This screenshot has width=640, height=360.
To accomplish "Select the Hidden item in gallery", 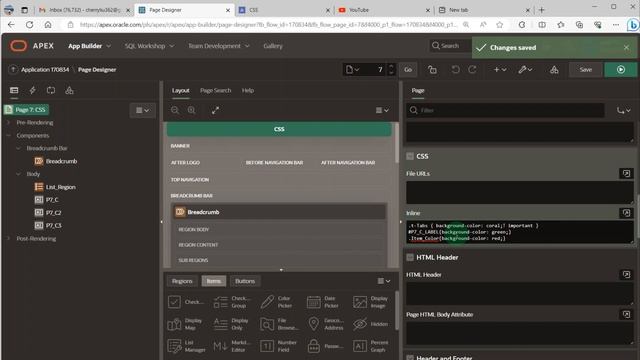I will (x=370, y=324).
